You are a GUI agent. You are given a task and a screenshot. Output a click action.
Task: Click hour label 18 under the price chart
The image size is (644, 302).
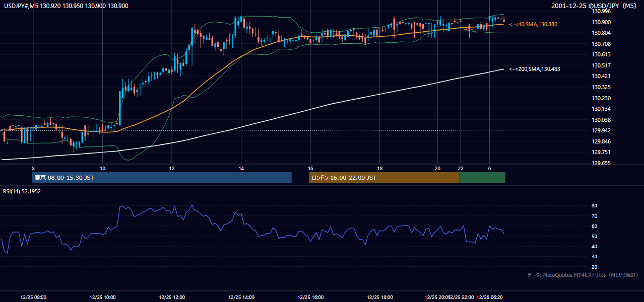[379, 168]
